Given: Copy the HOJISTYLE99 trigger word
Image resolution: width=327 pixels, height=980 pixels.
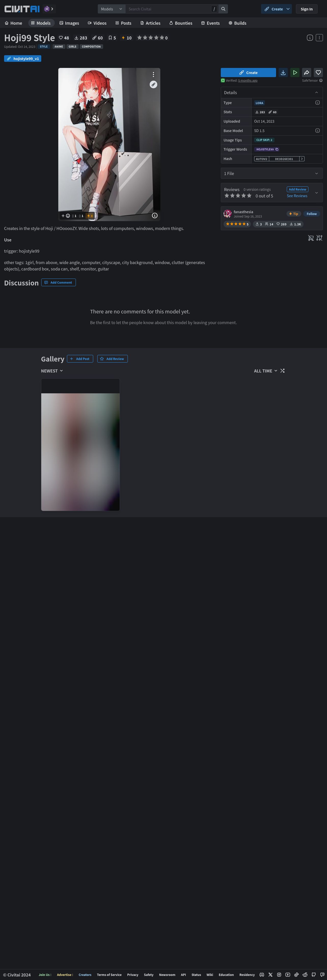Looking at the screenshot, I should [277, 150].
